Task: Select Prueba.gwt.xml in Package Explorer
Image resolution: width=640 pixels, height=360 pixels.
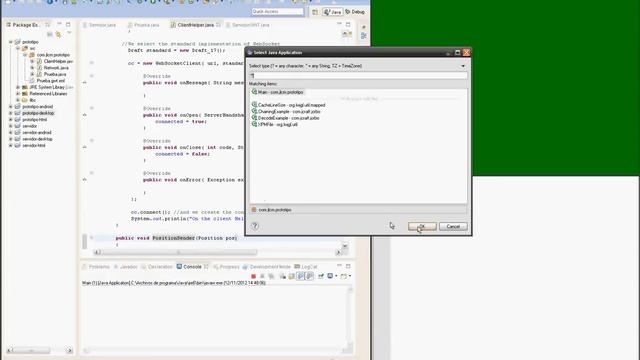Action: coord(47,81)
